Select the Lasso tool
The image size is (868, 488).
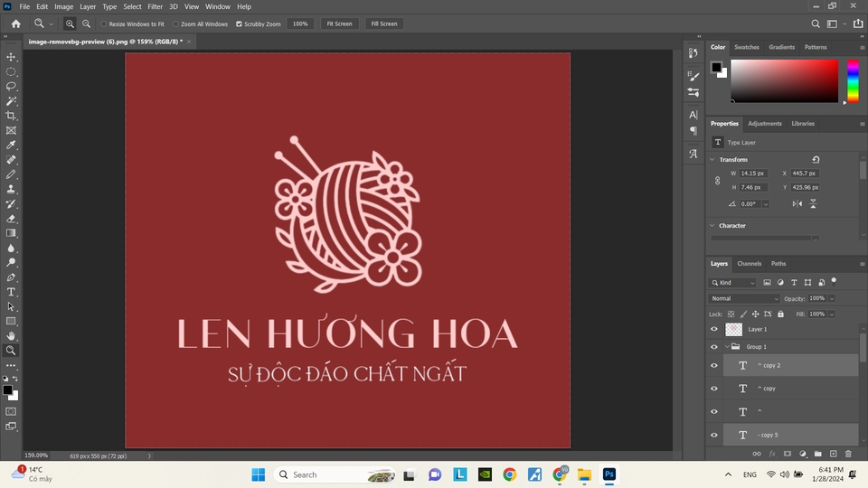click(x=11, y=87)
